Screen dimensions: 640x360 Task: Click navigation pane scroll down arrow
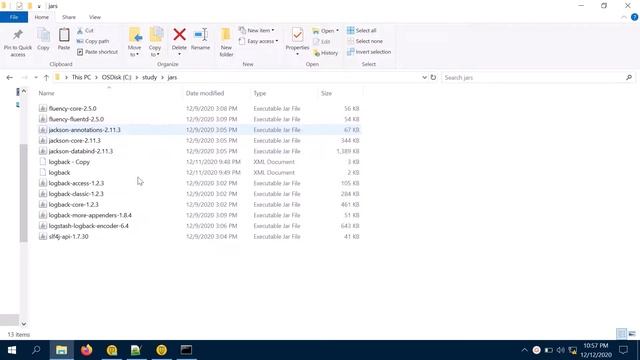(x=24, y=324)
